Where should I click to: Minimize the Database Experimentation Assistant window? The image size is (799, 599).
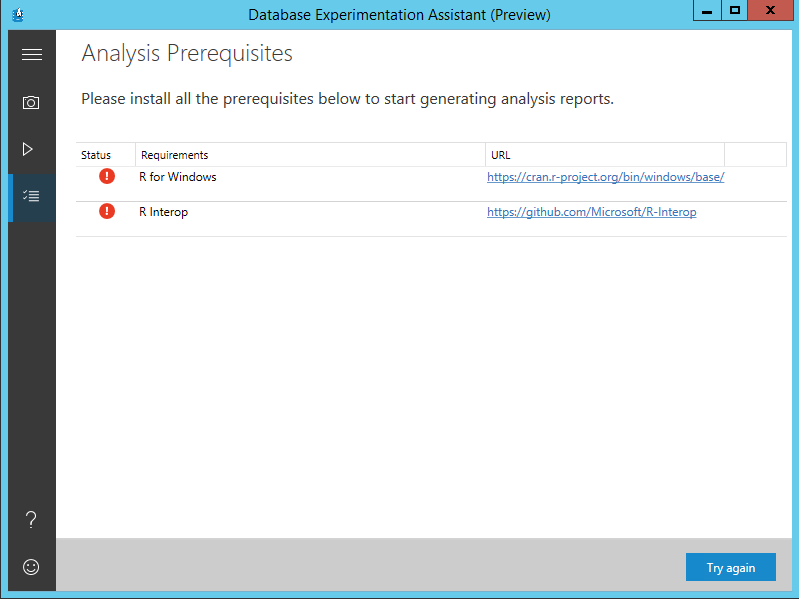click(x=706, y=10)
